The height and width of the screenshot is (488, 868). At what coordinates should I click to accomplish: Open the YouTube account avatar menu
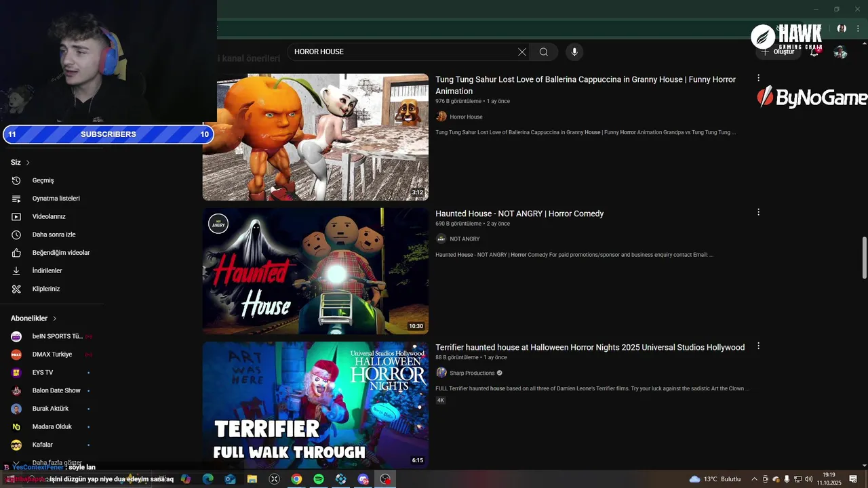[840, 52]
